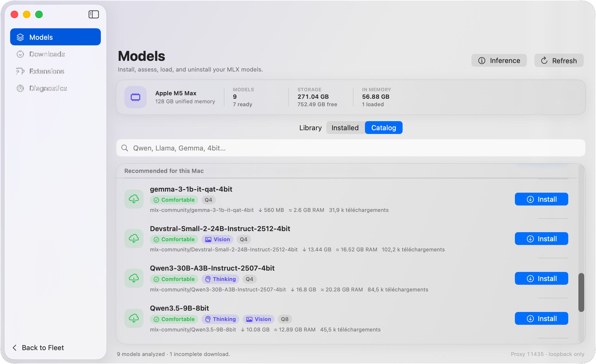
Task: Open the Inference info button
Action: (x=499, y=61)
